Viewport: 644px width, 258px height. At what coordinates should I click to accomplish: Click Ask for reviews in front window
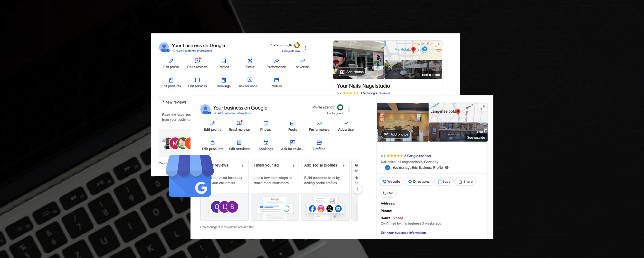[x=292, y=145]
